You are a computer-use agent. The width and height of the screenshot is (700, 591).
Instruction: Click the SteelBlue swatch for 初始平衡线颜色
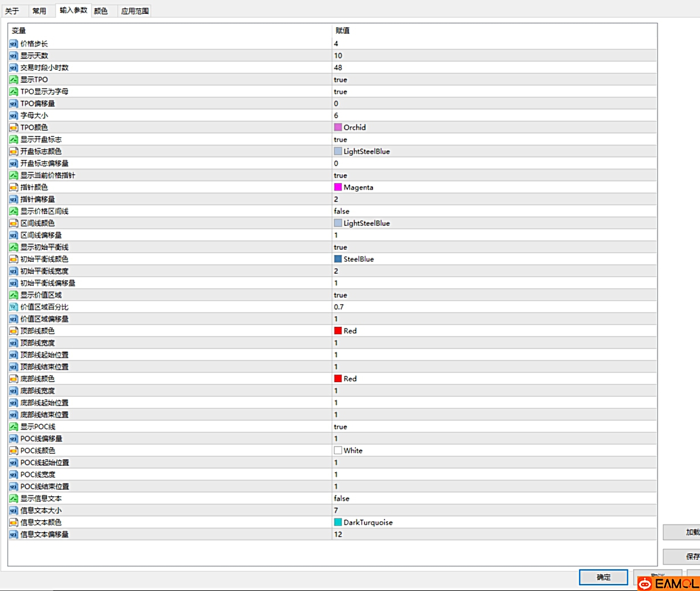pyautogui.click(x=338, y=259)
